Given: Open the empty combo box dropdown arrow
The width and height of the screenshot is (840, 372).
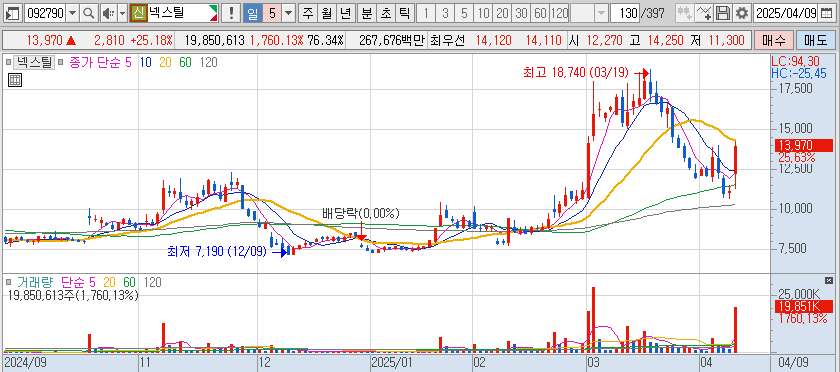Looking at the screenshot, I should click(602, 13).
